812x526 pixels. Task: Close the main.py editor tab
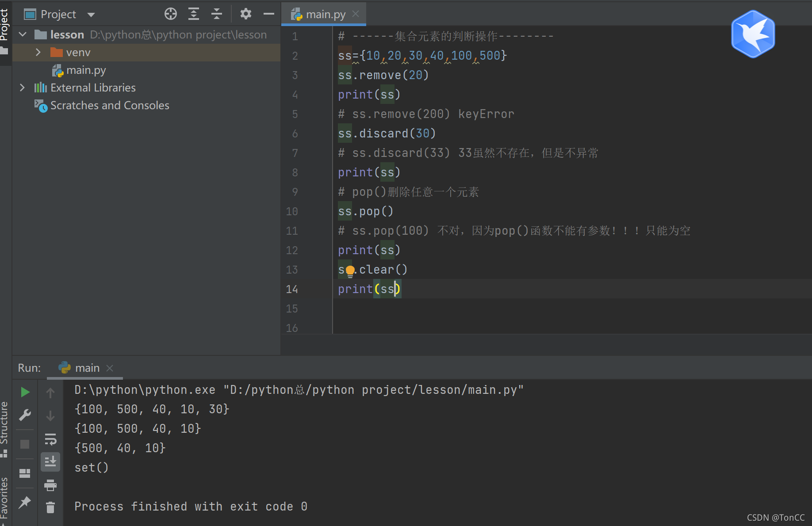tap(356, 14)
